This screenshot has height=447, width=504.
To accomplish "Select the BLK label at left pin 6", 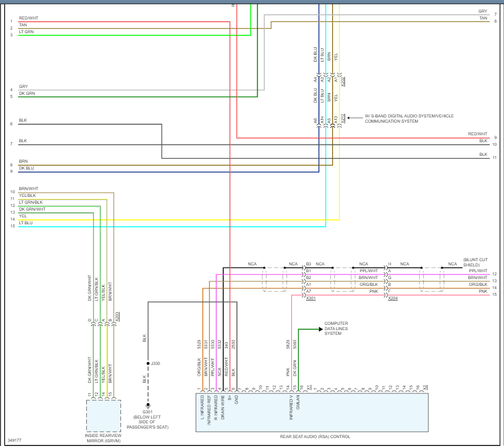I will point(23,120).
